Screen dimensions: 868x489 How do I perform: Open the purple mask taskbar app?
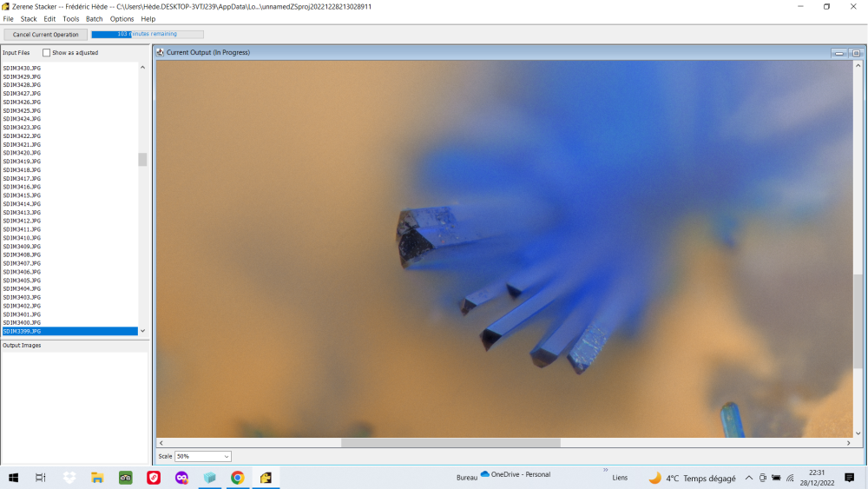tap(181, 478)
